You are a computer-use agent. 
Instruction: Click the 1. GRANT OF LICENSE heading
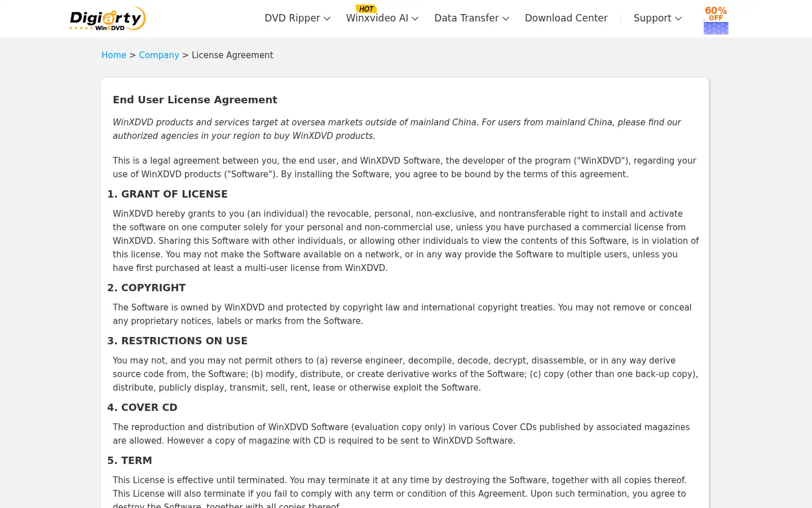(167, 194)
